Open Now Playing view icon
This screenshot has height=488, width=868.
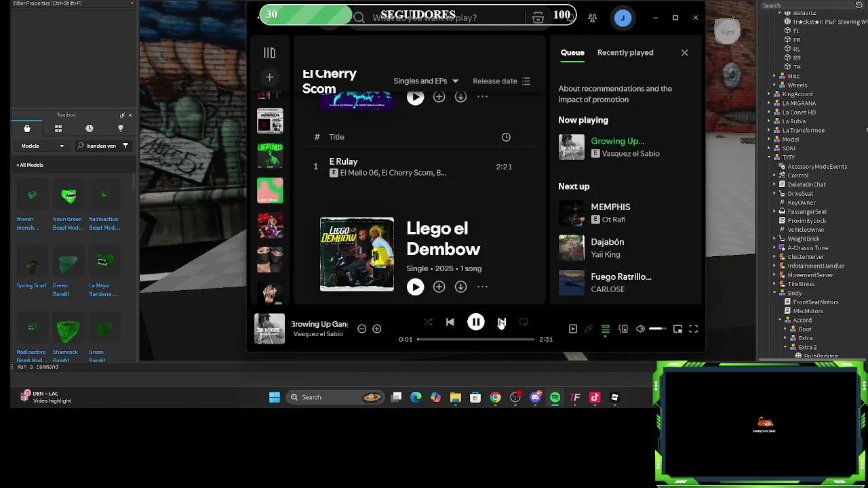573,329
